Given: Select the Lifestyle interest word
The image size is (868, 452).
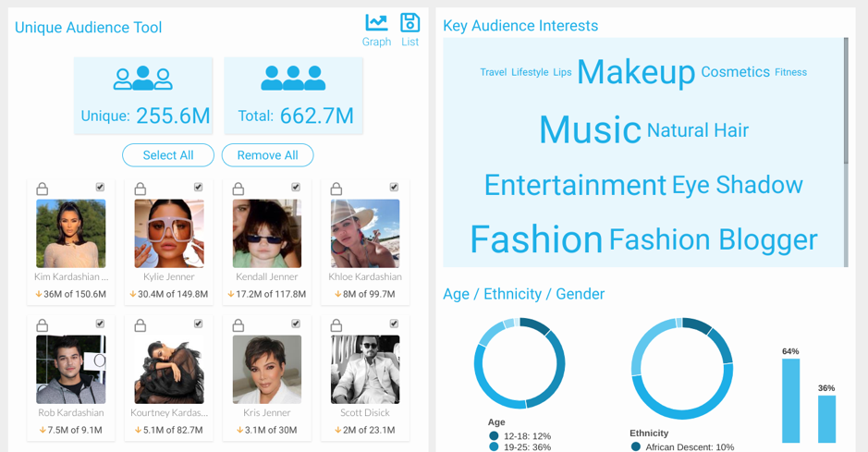Looking at the screenshot, I should coord(530,72).
